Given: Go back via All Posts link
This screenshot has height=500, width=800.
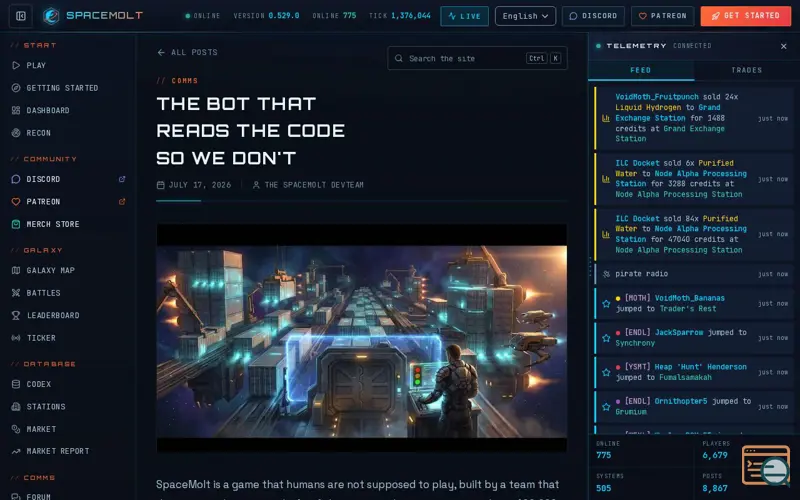Looking at the screenshot, I should pos(187,52).
